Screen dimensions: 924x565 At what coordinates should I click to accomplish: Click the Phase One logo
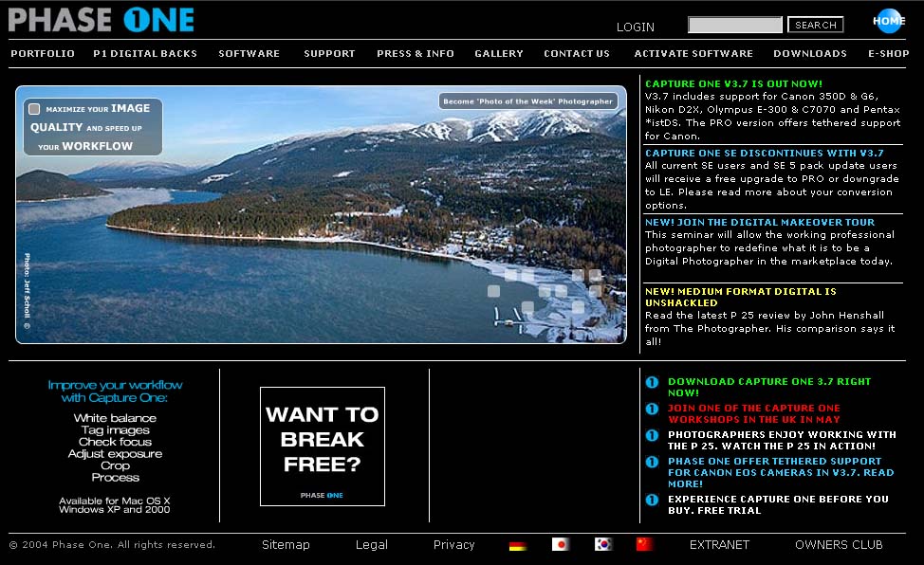tap(101, 20)
